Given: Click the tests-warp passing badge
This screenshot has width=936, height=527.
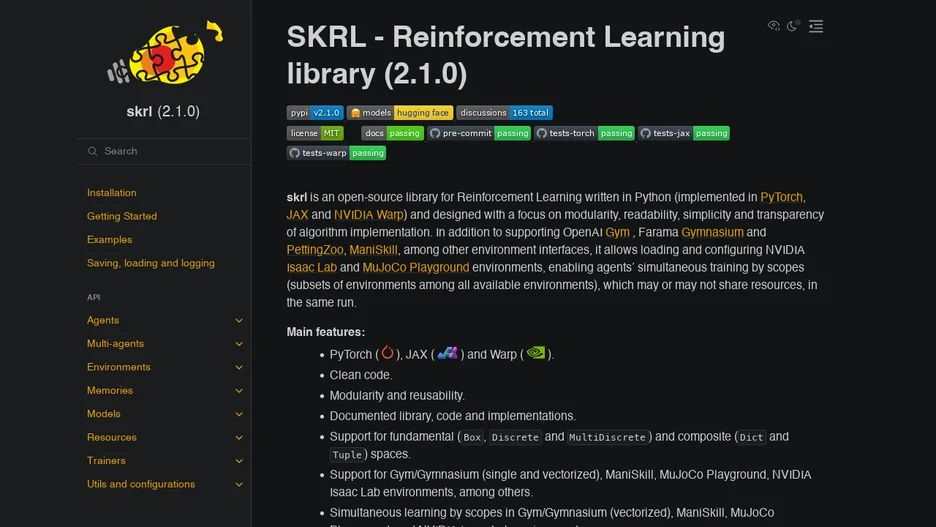Looking at the screenshot, I should [336, 153].
